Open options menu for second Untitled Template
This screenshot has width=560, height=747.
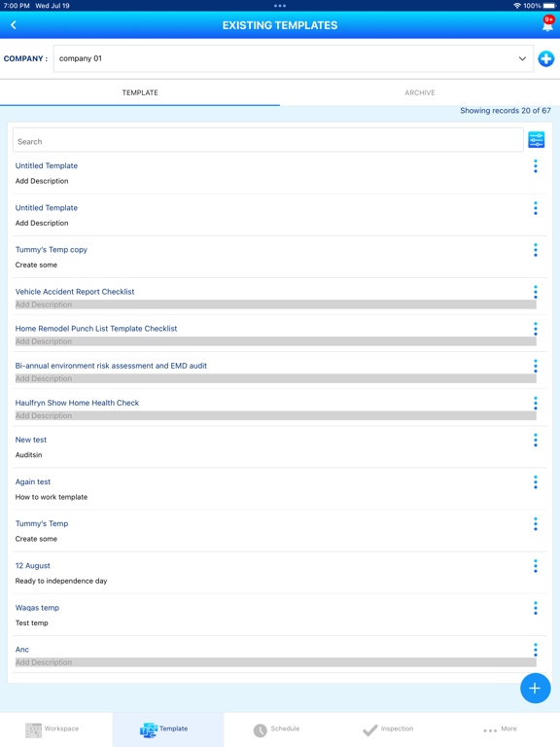pos(536,208)
